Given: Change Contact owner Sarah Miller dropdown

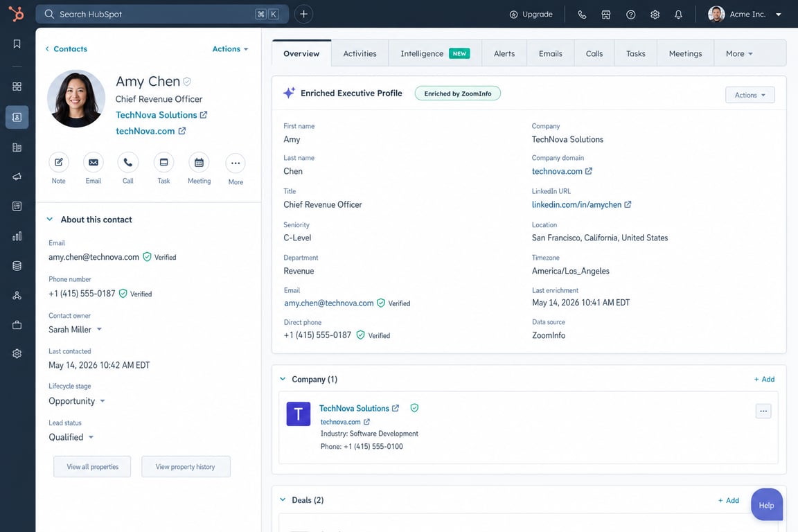Looking at the screenshot, I should tap(75, 329).
